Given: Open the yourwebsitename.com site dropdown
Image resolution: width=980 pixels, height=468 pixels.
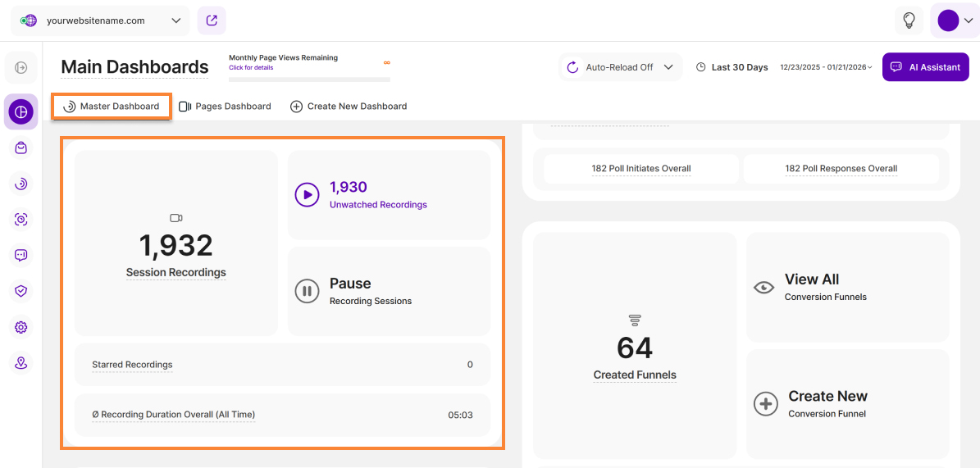Looking at the screenshot, I should [100, 21].
